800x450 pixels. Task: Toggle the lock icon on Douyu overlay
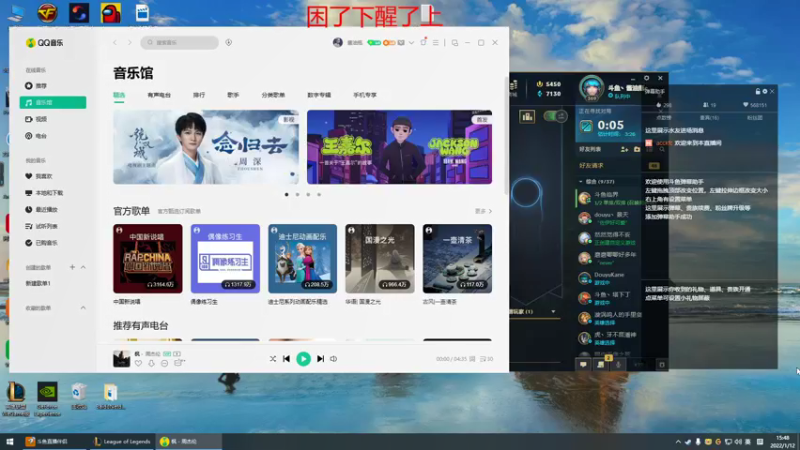(758, 91)
